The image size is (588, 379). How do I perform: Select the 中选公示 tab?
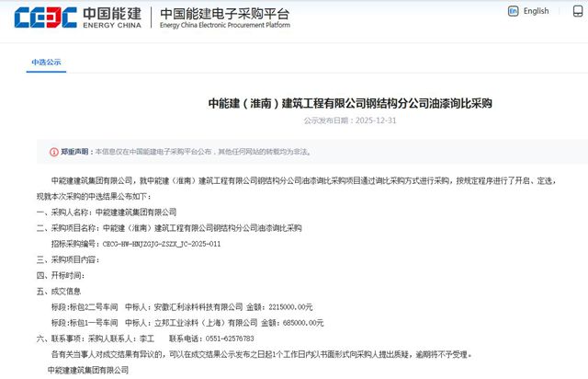(46, 63)
